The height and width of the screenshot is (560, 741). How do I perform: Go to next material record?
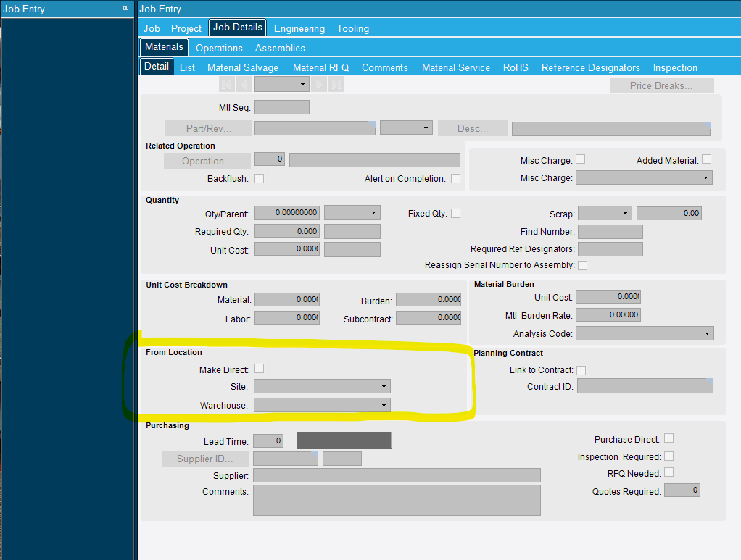point(319,85)
